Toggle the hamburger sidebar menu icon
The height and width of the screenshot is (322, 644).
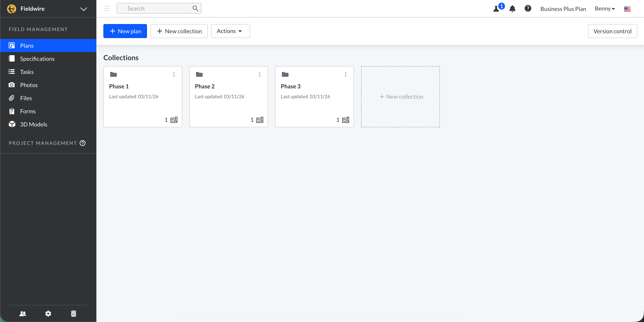107,9
